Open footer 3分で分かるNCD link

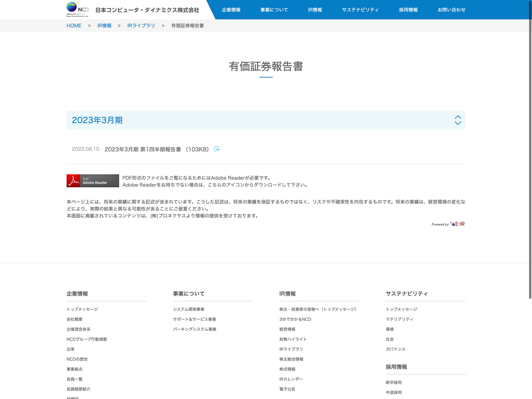click(x=295, y=319)
